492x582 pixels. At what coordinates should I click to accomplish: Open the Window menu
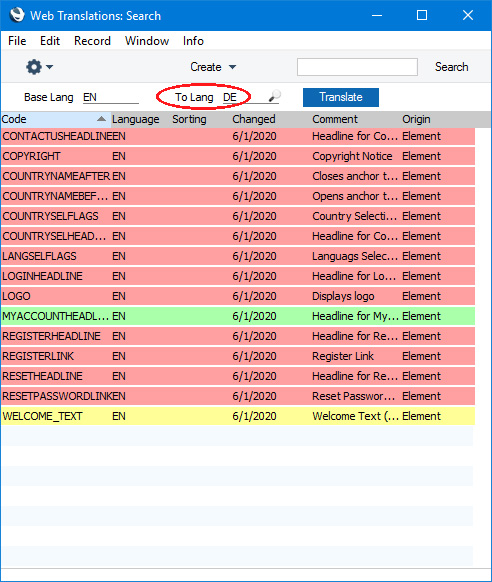pos(147,41)
